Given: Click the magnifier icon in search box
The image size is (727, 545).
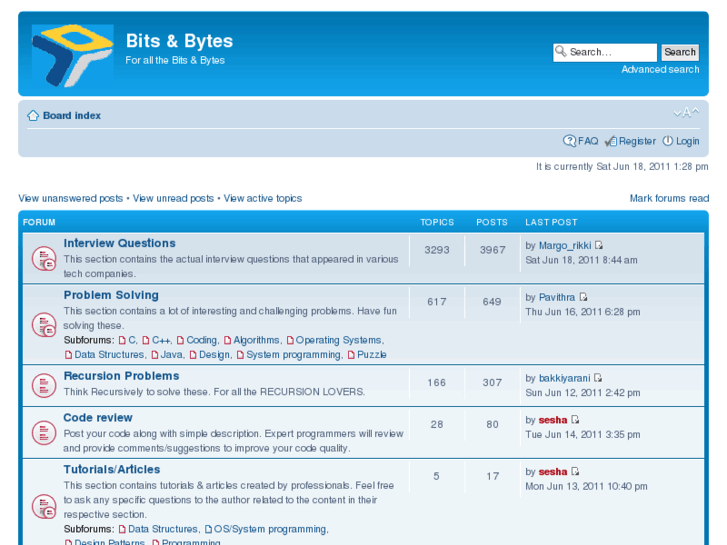Looking at the screenshot, I should (561, 51).
